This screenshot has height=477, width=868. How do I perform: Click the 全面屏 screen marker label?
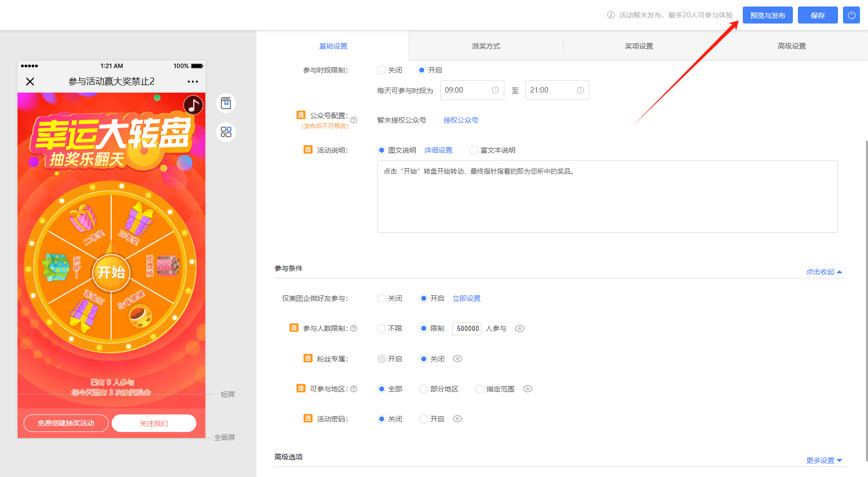[224, 437]
